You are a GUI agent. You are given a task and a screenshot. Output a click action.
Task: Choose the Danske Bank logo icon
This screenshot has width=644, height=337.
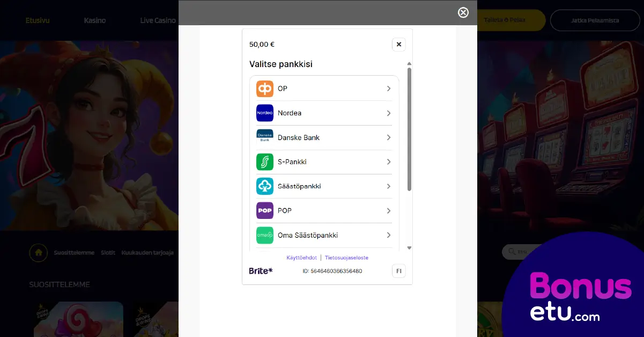(265, 137)
